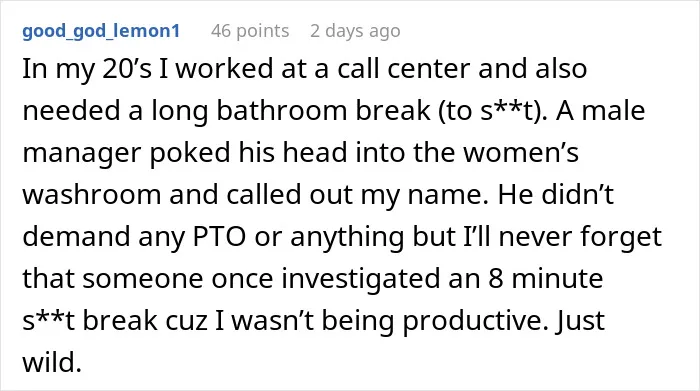Open the 2 days ago timestamp

tap(355, 31)
